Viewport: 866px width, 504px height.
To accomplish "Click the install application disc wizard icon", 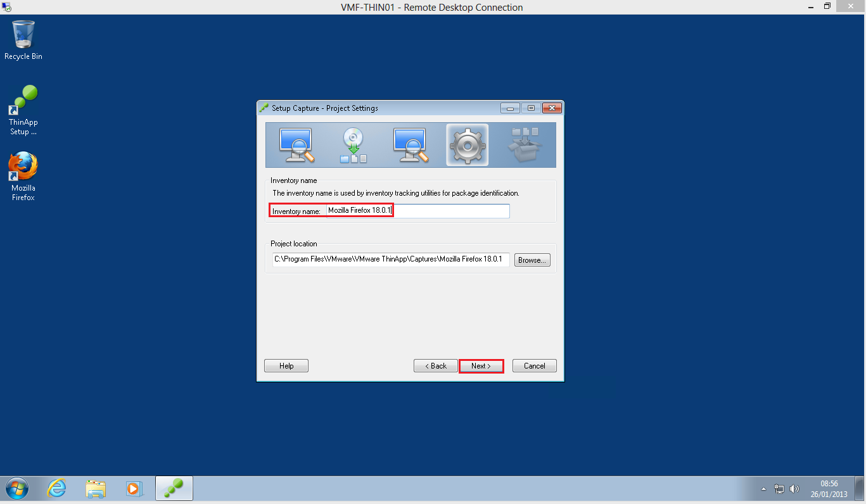I will (x=353, y=145).
